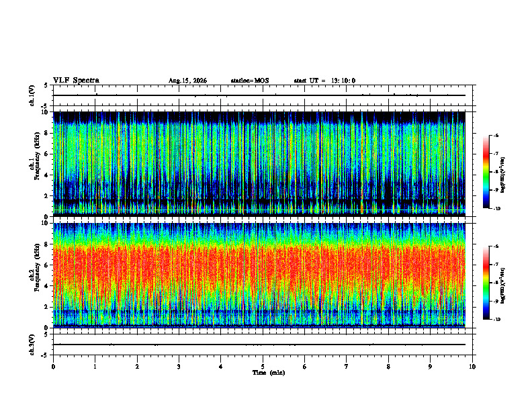Screen dimensions: 532x411
Task: Click the time axis tick label "6"
Action: point(305,367)
